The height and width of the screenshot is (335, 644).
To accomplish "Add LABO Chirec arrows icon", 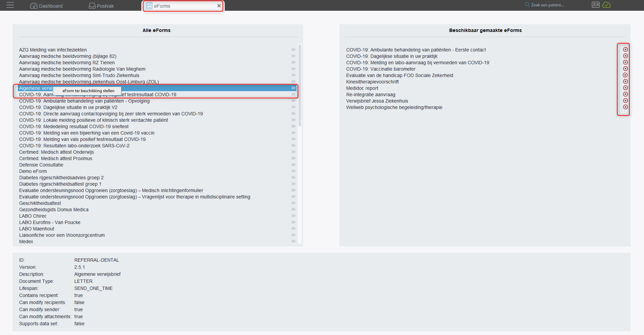I will pyautogui.click(x=293, y=216).
